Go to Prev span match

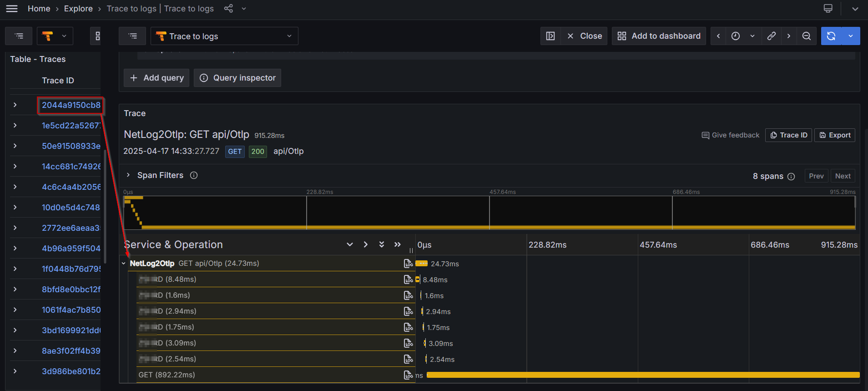(x=816, y=176)
